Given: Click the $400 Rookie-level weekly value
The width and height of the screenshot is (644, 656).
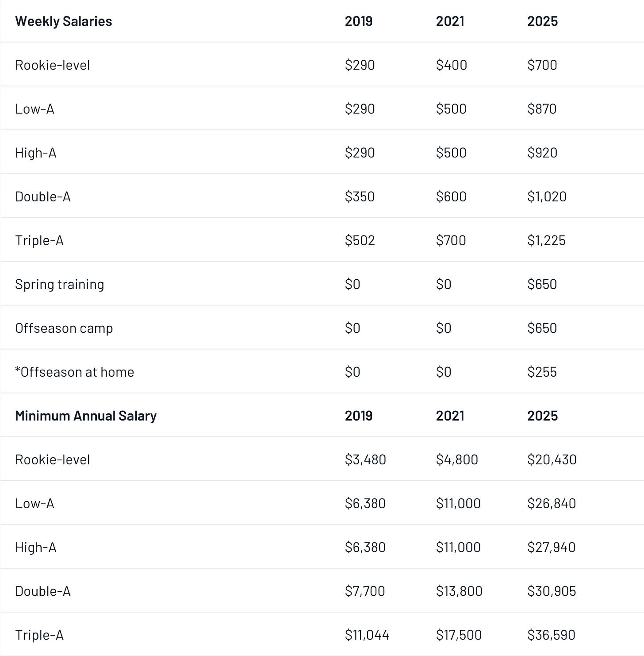Looking at the screenshot, I should (451, 65).
